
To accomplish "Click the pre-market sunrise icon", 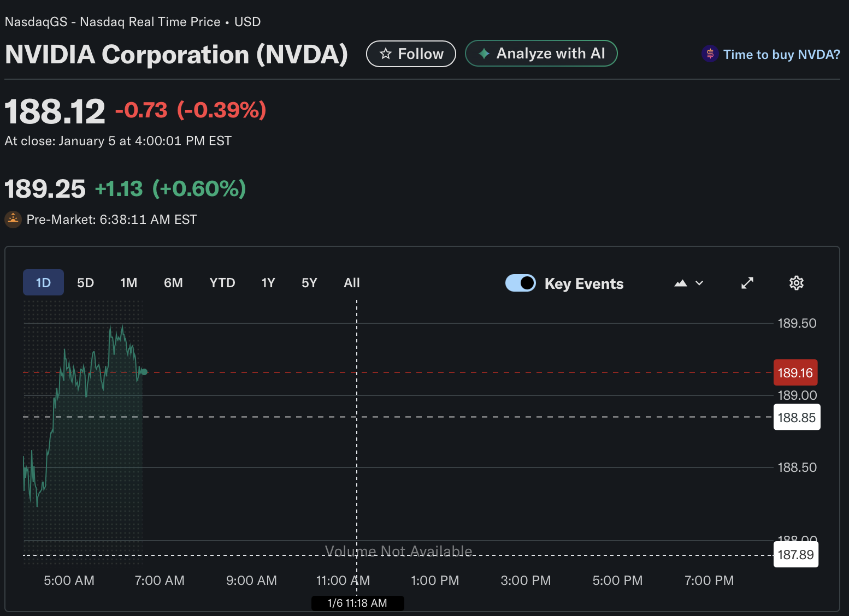I will tap(13, 220).
